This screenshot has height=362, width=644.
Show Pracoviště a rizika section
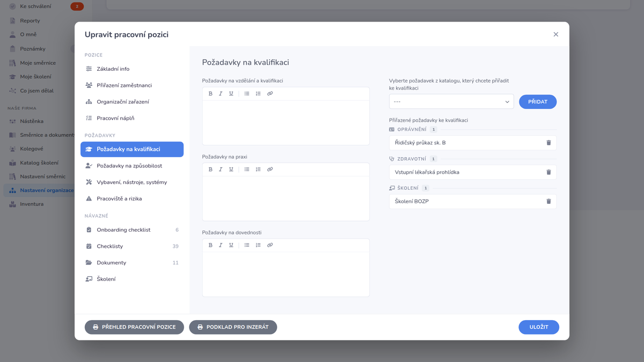tap(132, 198)
